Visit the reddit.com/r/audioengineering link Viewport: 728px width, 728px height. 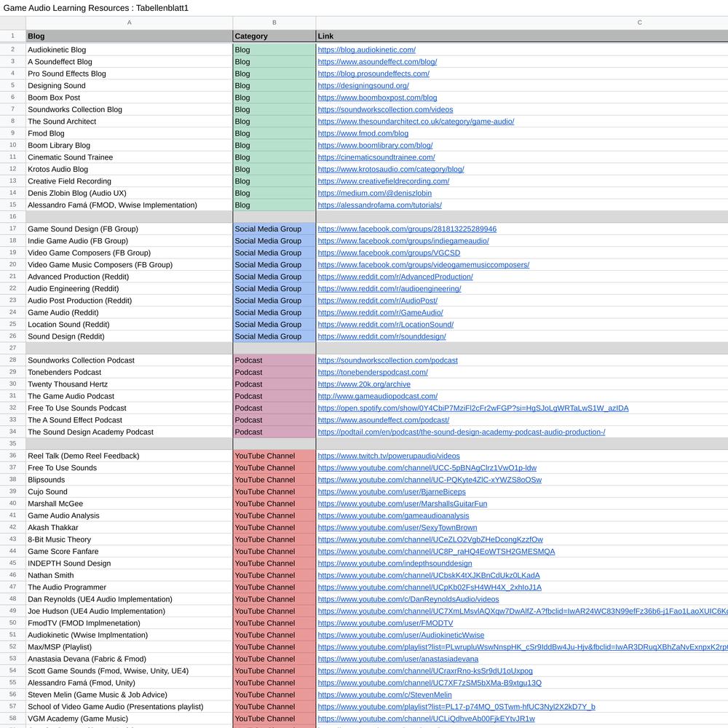(x=389, y=289)
